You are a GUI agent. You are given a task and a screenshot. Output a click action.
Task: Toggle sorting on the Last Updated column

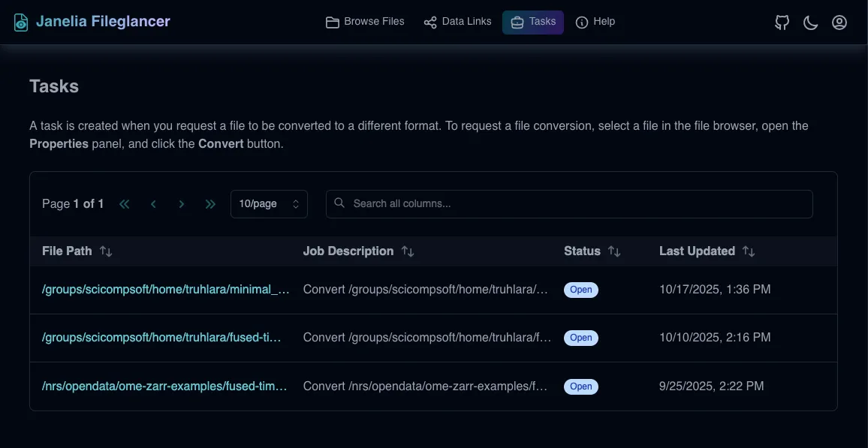[x=749, y=251]
